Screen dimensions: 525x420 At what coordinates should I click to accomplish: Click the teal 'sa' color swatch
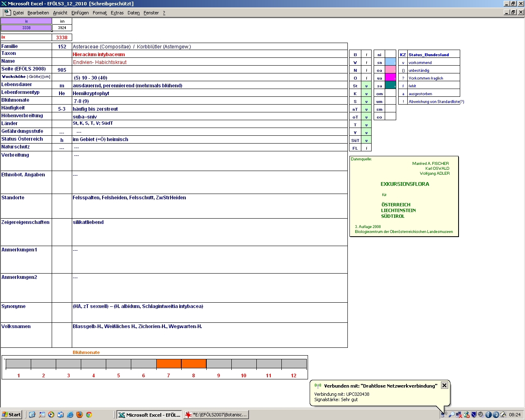pyautogui.click(x=390, y=85)
